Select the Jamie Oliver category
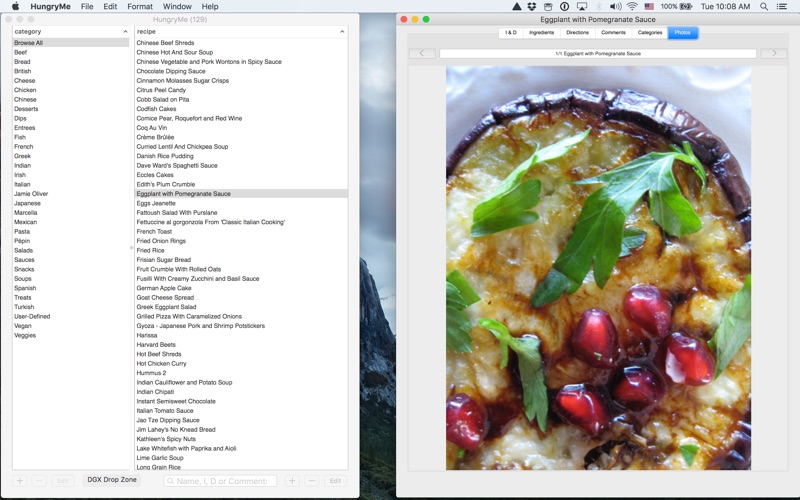This screenshot has height=500, width=800. tap(70, 194)
